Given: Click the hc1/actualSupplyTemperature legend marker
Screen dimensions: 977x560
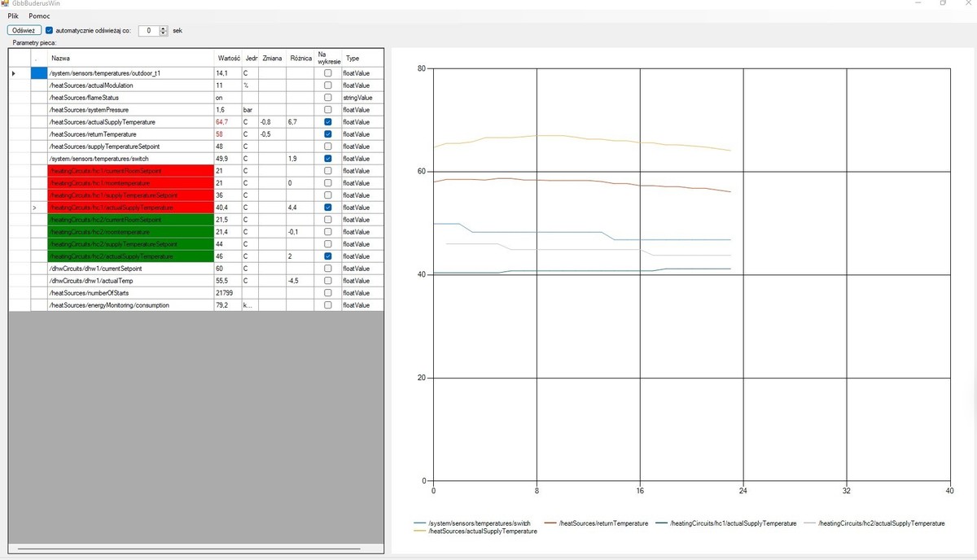Looking at the screenshot, I should tap(662, 523).
